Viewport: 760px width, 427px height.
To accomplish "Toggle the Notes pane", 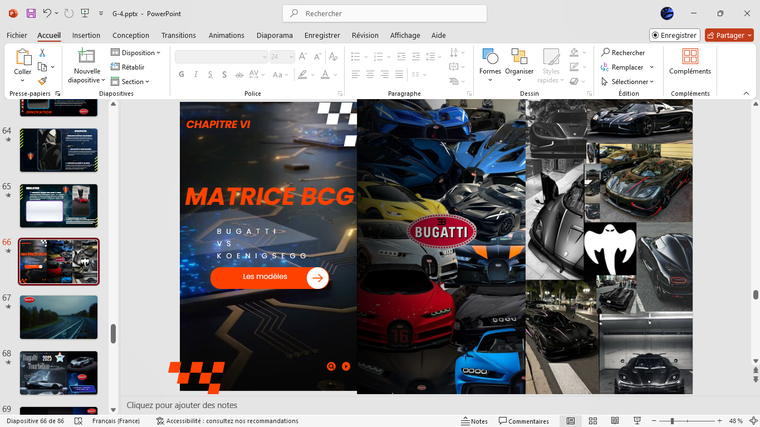I will click(x=474, y=421).
